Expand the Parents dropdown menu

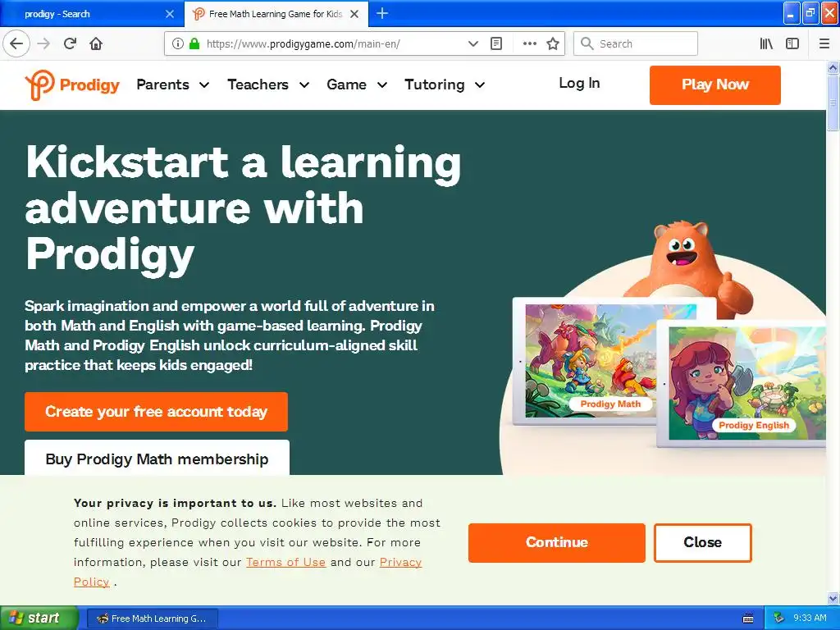click(172, 84)
